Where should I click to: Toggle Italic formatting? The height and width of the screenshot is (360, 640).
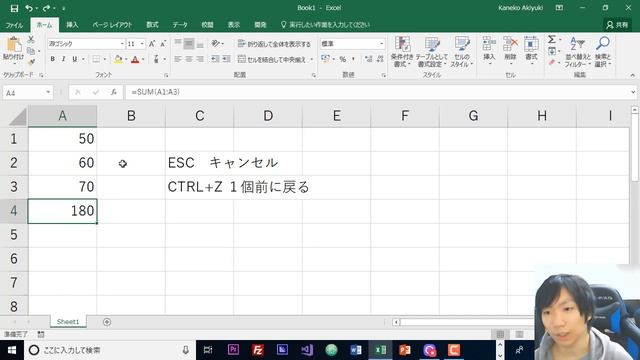pos(64,59)
